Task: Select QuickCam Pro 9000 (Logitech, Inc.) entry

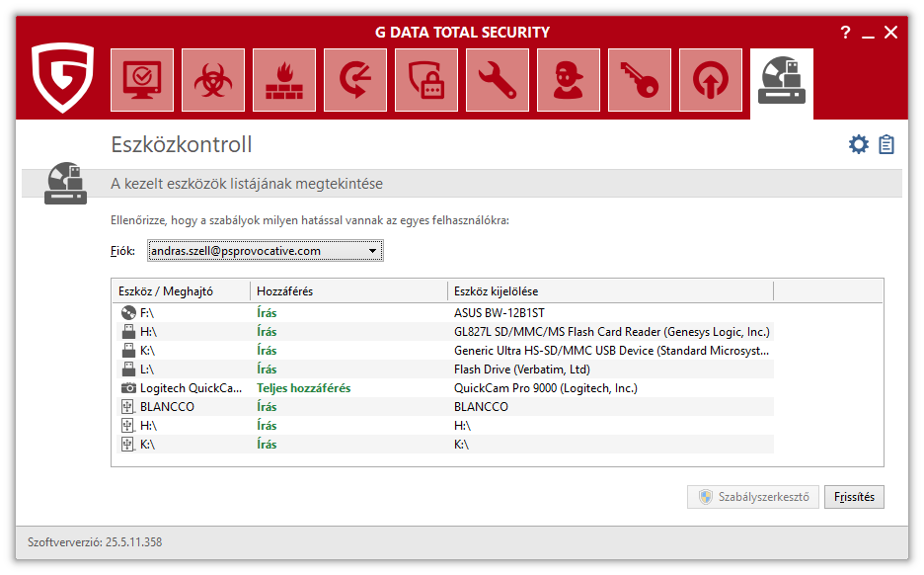Action: (x=546, y=388)
